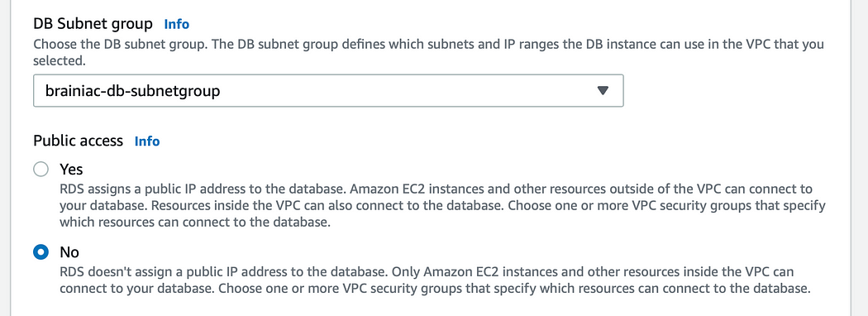
Task: Open the Info link beside Public access
Action: pyautogui.click(x=147, y=141)
